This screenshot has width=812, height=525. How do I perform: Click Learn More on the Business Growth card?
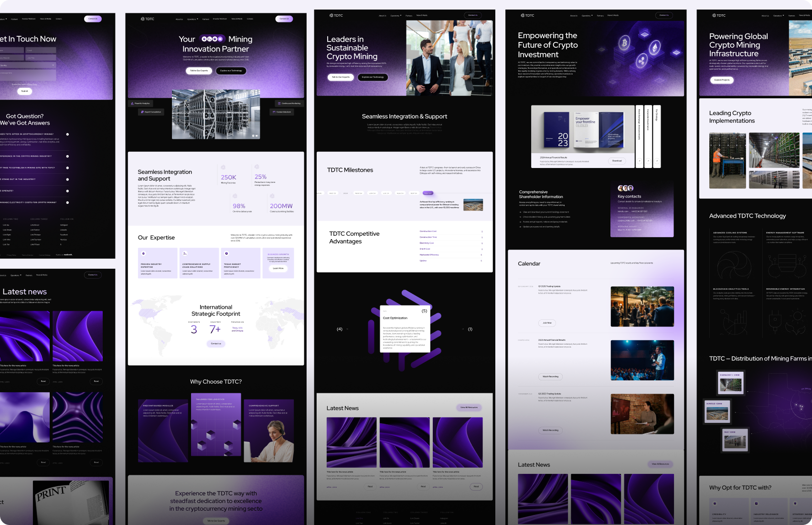[x=278, y=268]
